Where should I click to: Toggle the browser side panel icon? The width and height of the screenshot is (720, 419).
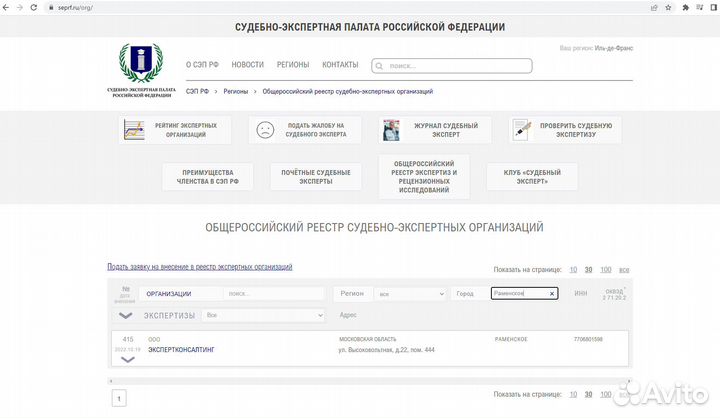click(x=714, y=8)
